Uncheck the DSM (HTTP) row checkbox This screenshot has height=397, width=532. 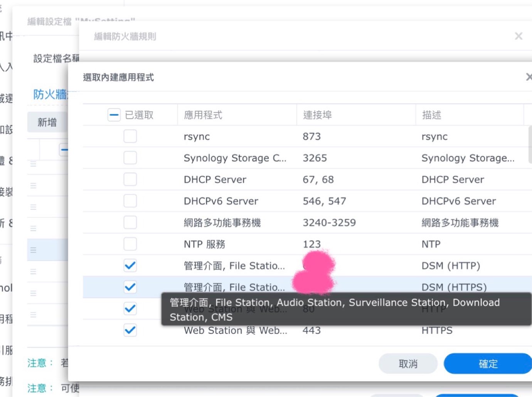130,266
